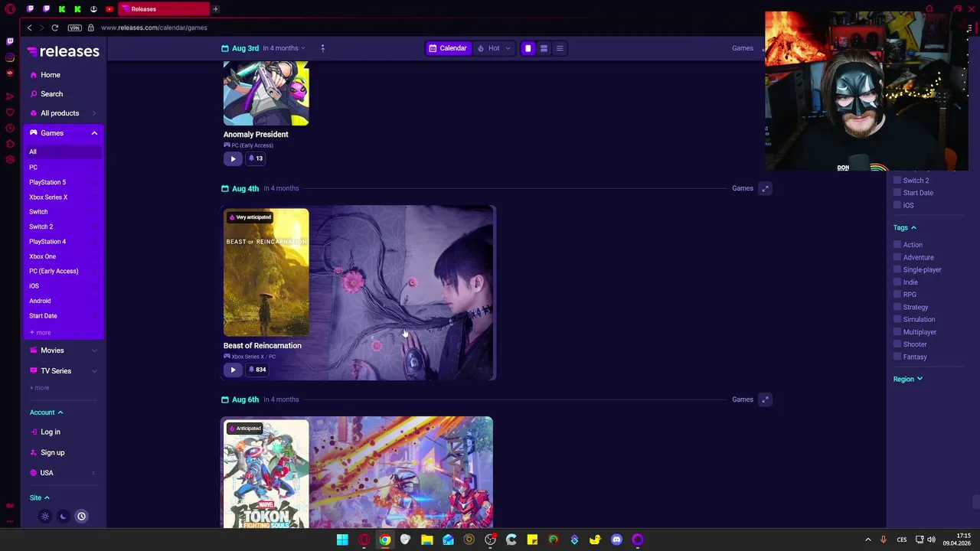Open Marvel Tokon Fighting Souls cover
980x551 pixels.
click(266, 474)
